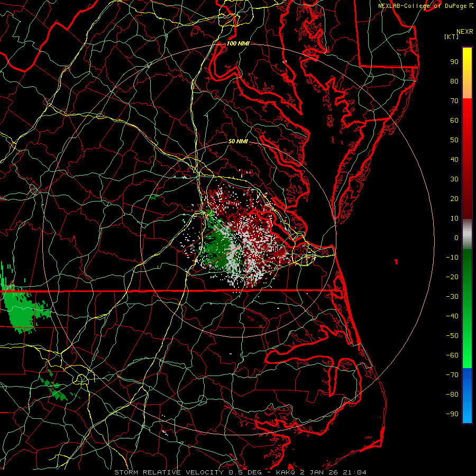Select the -40 value on the velocity scale
476x476 pixels.
click(452, 316)
